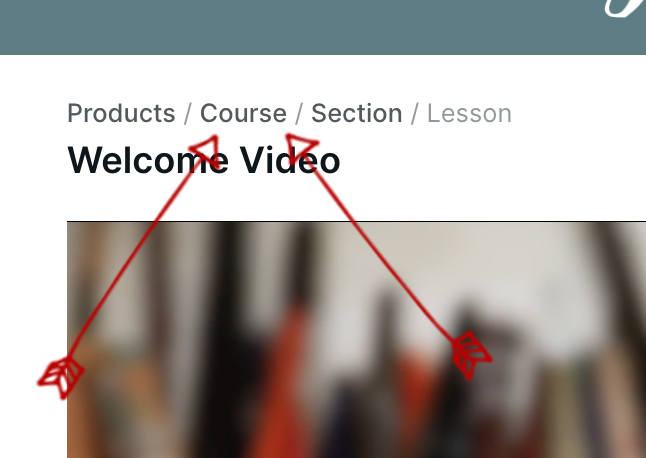Click the word Welcome in the page heading

click(x=148, y=160)
